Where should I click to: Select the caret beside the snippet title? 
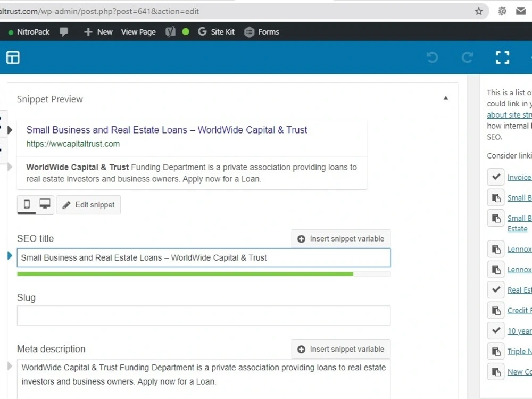tap(10, 130)
